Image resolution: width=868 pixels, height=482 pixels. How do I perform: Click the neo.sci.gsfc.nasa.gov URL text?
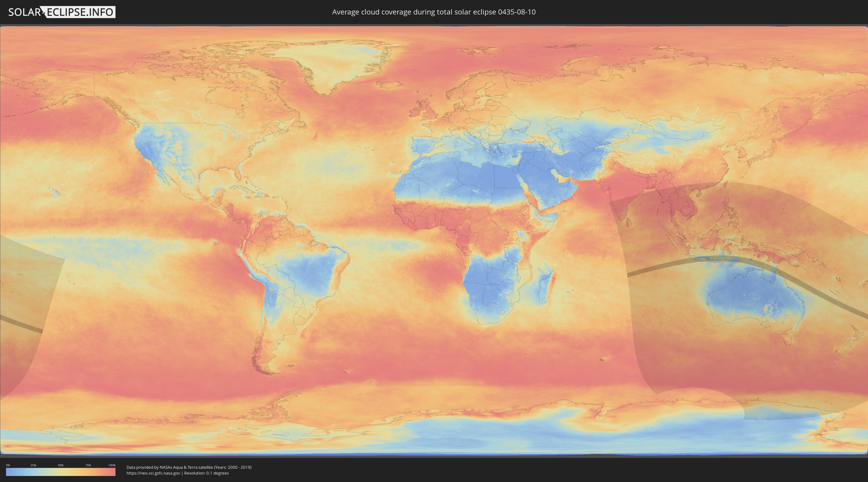pos(153,473)
